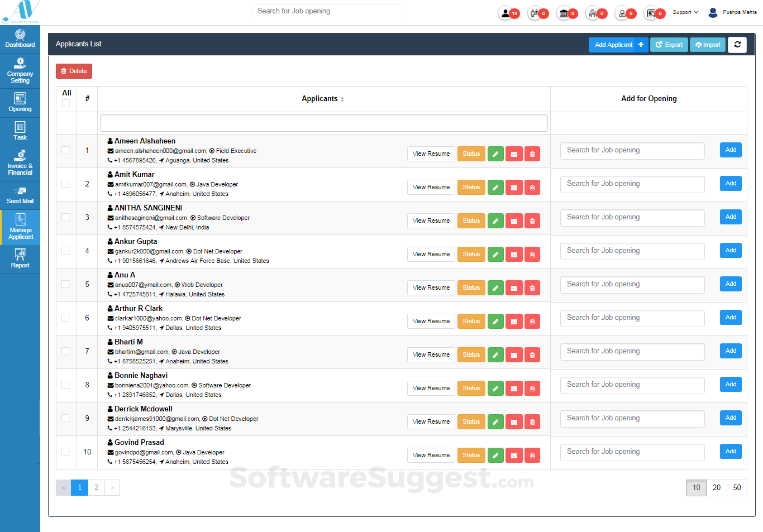Go to page 2 in pagination

click(96, 487)
